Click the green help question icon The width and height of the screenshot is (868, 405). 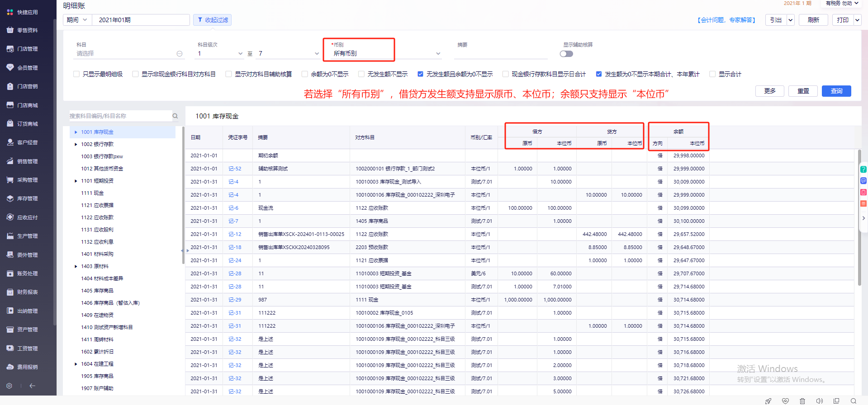pyautogui.click(x=863, y=169)
